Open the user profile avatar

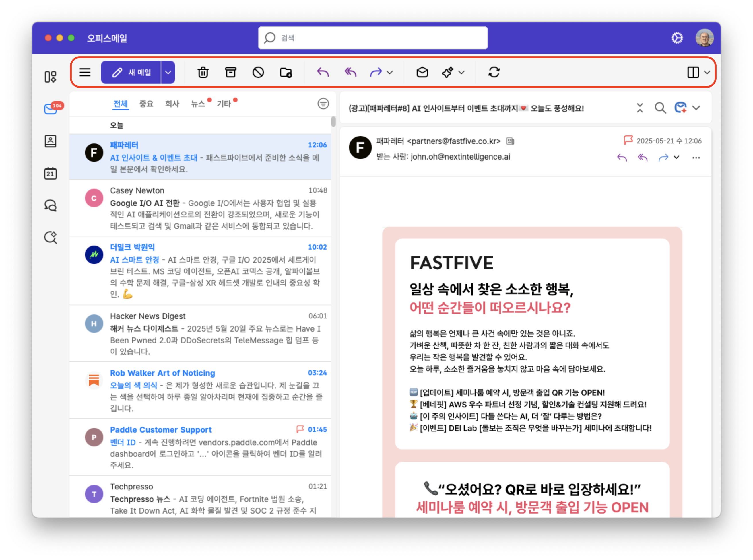click(705, 38)
